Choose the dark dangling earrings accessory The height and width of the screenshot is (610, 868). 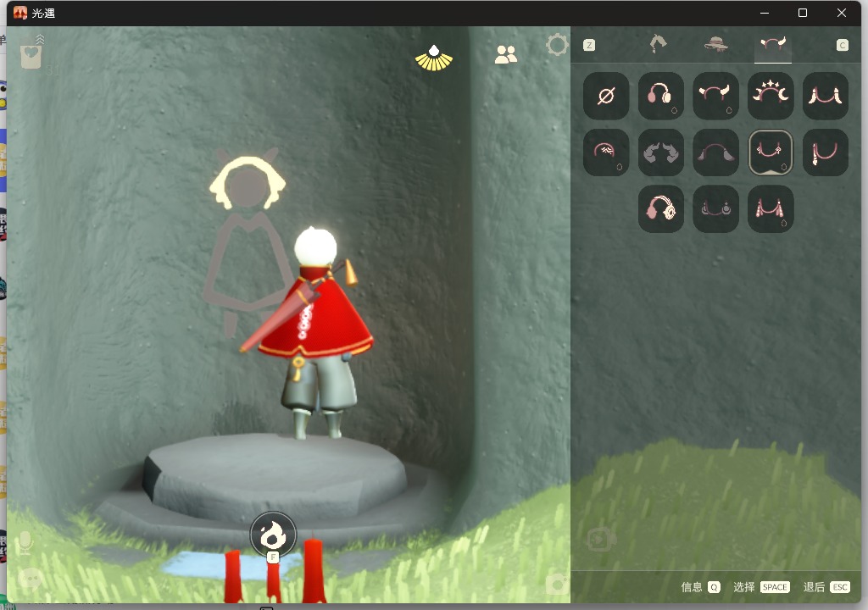(x=715, y=208)
